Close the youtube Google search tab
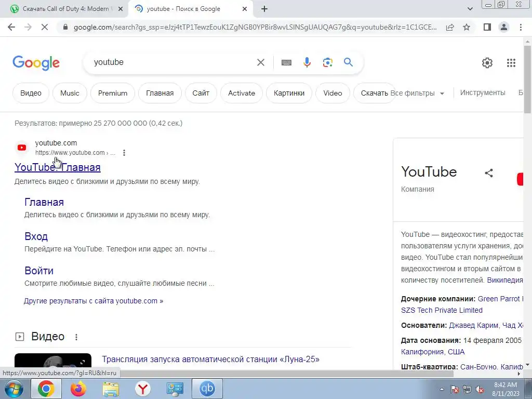Image resolution: width=532 pixels, height=399 pixels. pyautogui.click(x=244, y=9)
